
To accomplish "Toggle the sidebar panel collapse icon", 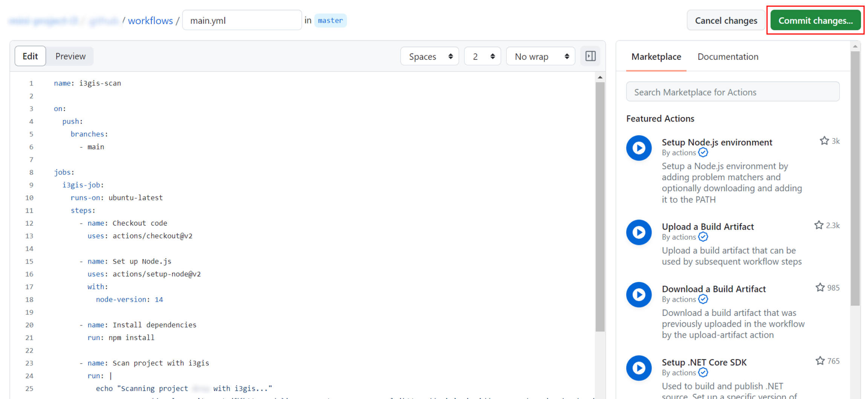I will click(590, 56).
